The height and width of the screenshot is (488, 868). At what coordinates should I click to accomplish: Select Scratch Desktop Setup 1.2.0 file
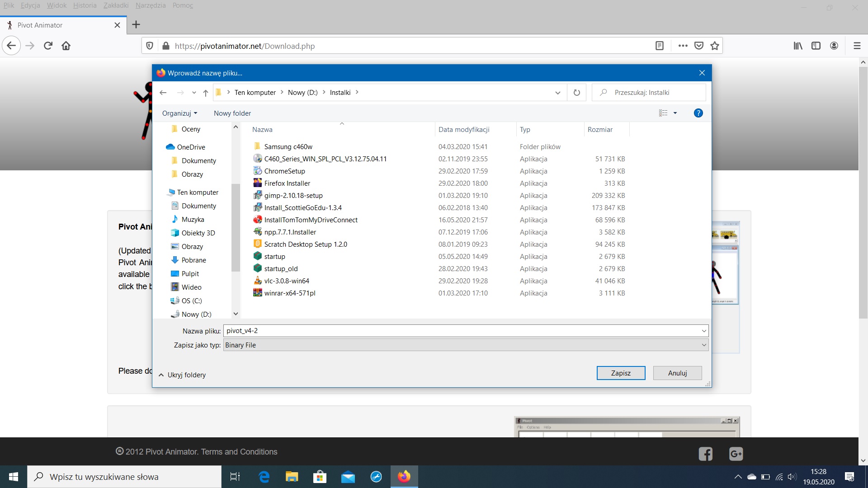[x=306, y=244]
